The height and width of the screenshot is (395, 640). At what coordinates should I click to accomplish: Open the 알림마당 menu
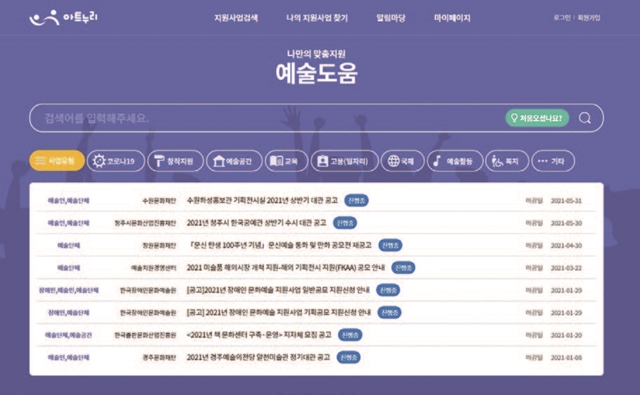[x=391, y=18]
